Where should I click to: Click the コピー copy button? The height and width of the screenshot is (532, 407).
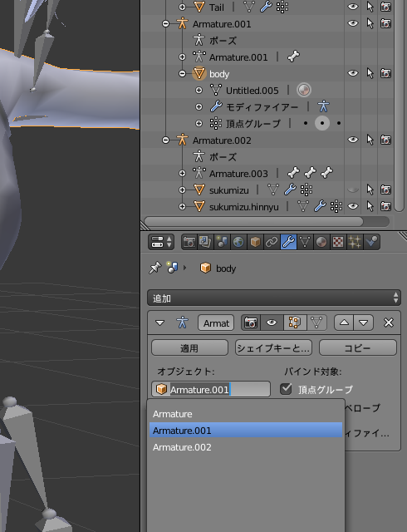pos(358,347)
